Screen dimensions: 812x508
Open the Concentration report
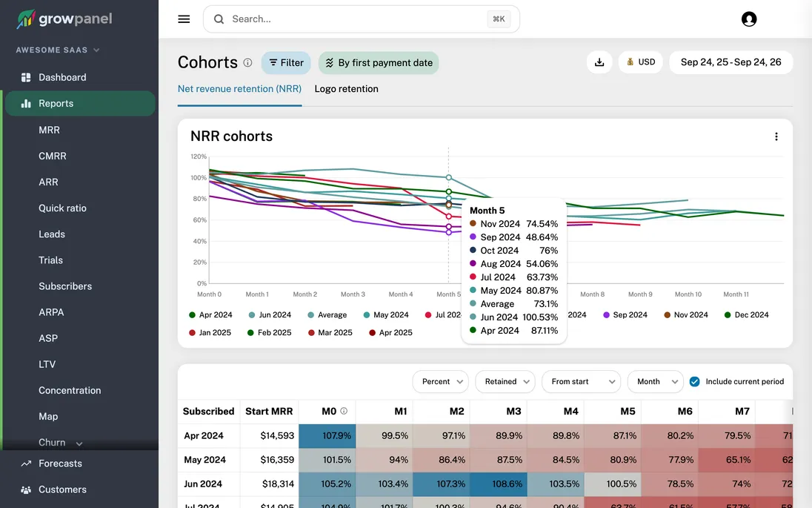[70, 390]
